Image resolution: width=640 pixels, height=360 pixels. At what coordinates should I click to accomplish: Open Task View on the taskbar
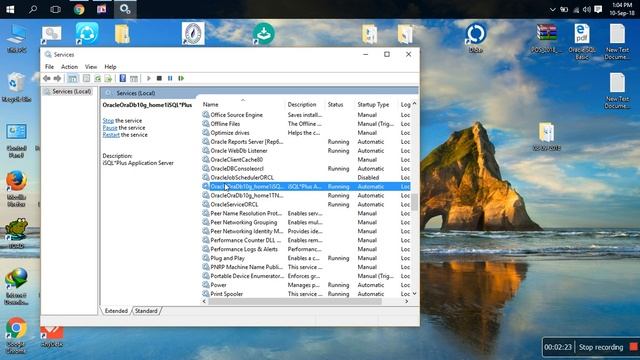pyautogui.click(x=56, y=9)
